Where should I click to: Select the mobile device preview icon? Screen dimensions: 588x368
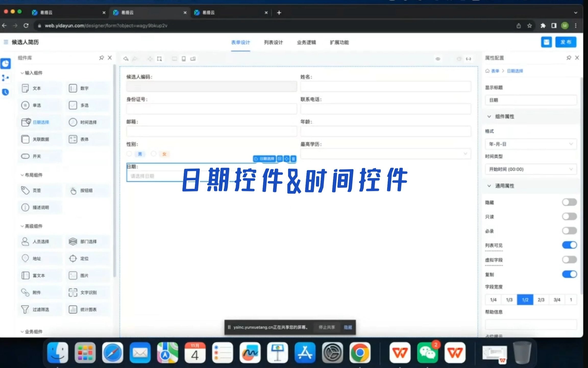183,59
